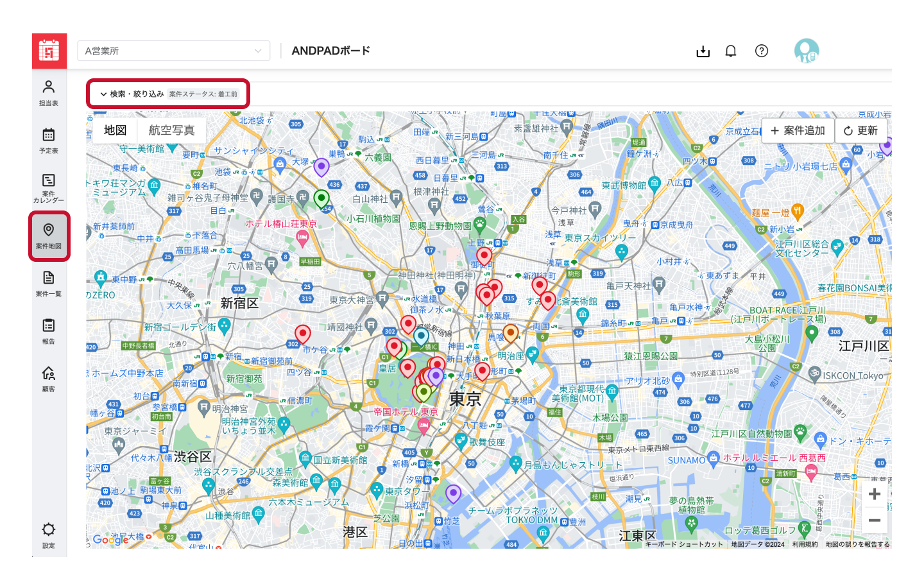Click the 江戸川区 map label
The image size is (924, 584).
pos(864,347)
